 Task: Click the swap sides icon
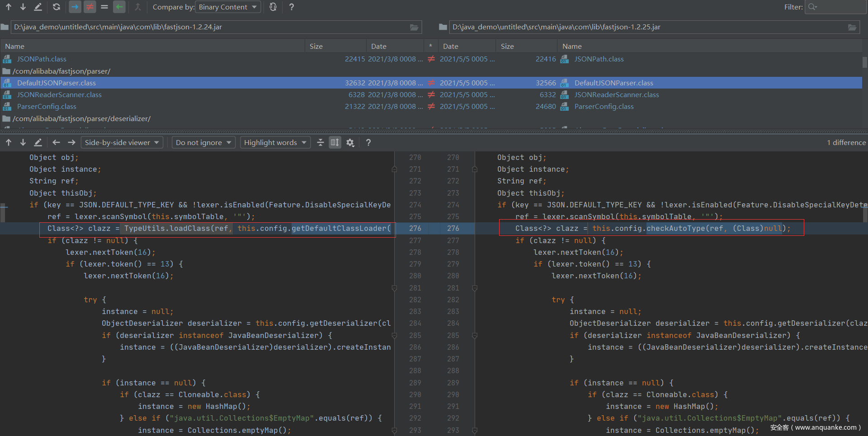pos(273,7)
